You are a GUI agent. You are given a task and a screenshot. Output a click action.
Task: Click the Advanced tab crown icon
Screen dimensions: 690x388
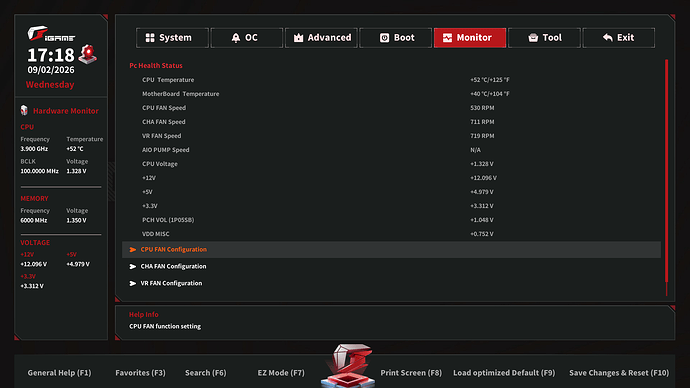click(x=298, y=38)
